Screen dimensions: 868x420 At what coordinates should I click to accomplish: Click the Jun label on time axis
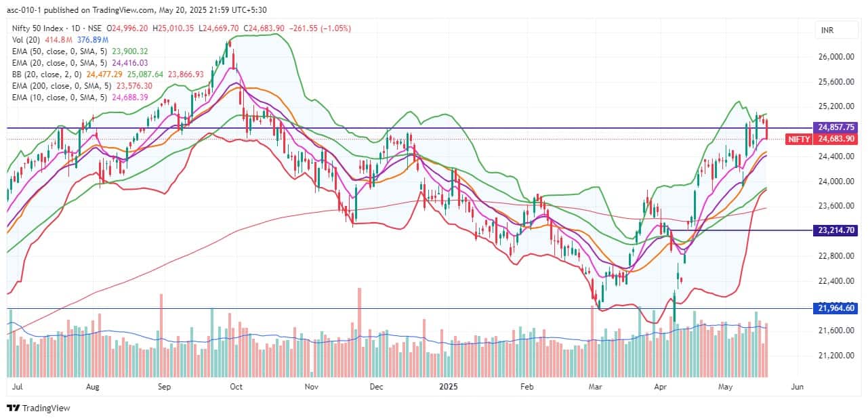[x=797, y=387]
